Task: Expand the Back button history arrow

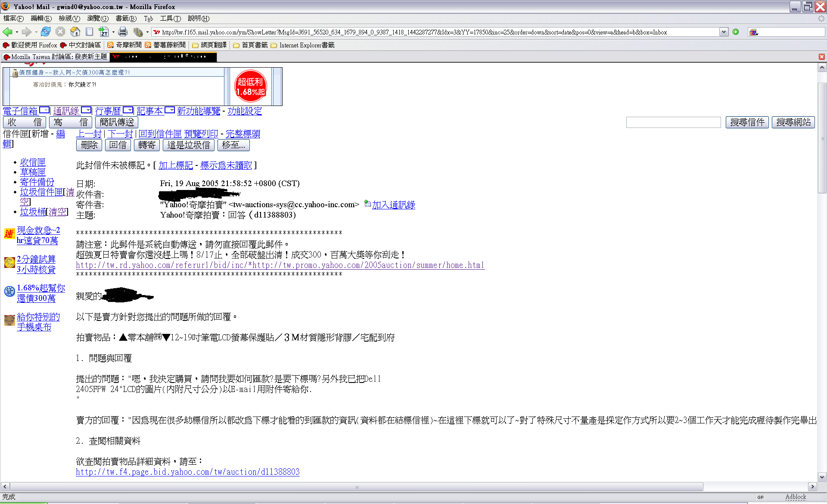Action: (x=17, y=32)
